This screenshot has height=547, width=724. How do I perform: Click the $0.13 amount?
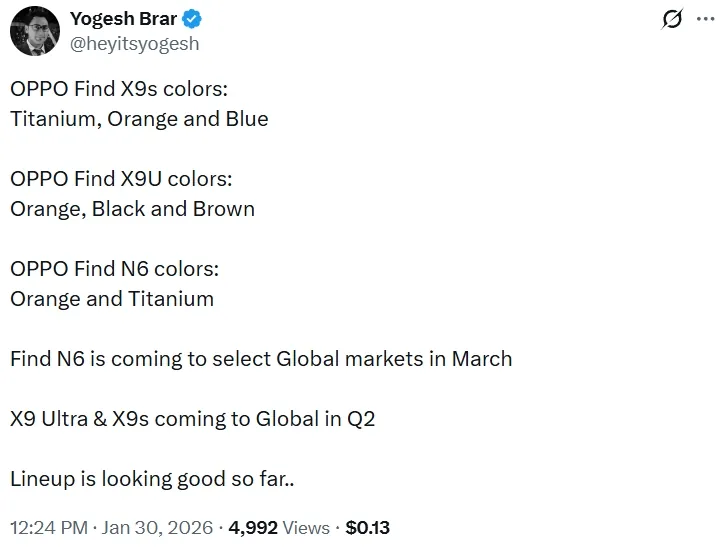(x=367, y=527)
